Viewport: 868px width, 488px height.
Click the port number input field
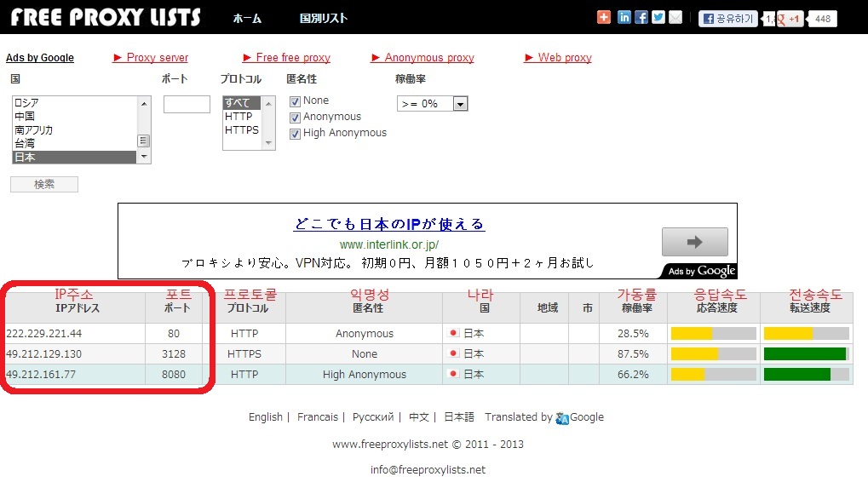187,104
